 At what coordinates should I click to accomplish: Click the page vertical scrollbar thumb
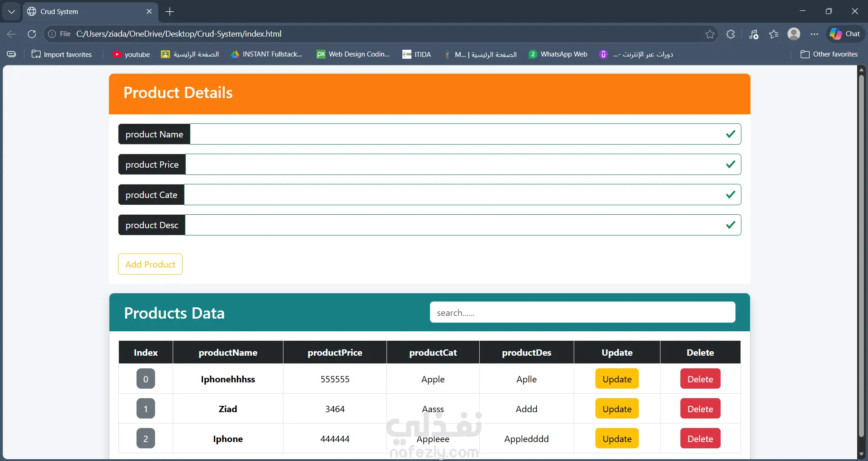pyautogui.click(x=861, y=255)
